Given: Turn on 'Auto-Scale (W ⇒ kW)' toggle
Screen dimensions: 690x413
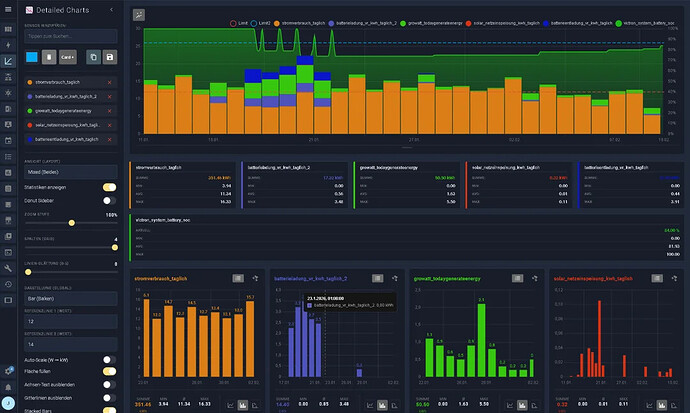Looking at the screenshot, I should (x=110, y=358).
